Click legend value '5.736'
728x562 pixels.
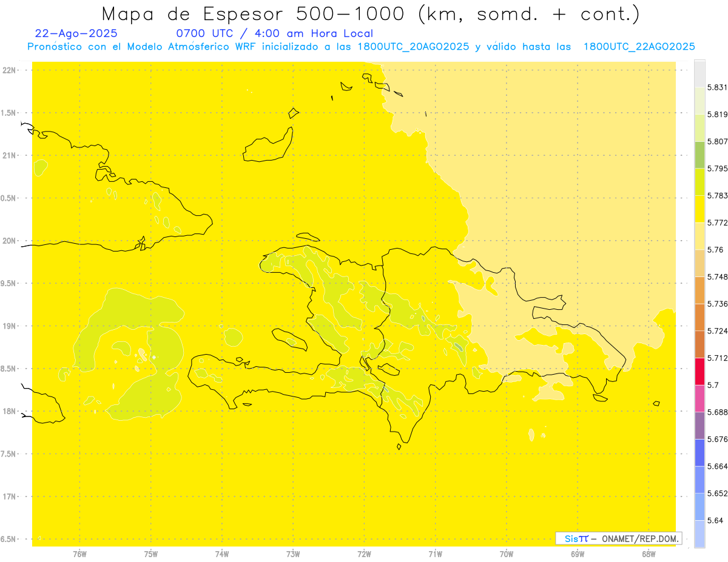click(717, 304)
